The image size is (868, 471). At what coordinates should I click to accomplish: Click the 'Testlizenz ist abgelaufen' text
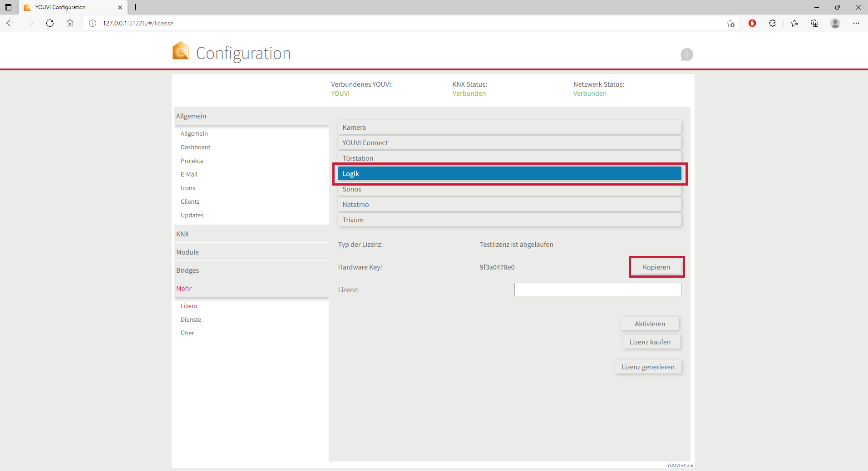click(517, 245)
